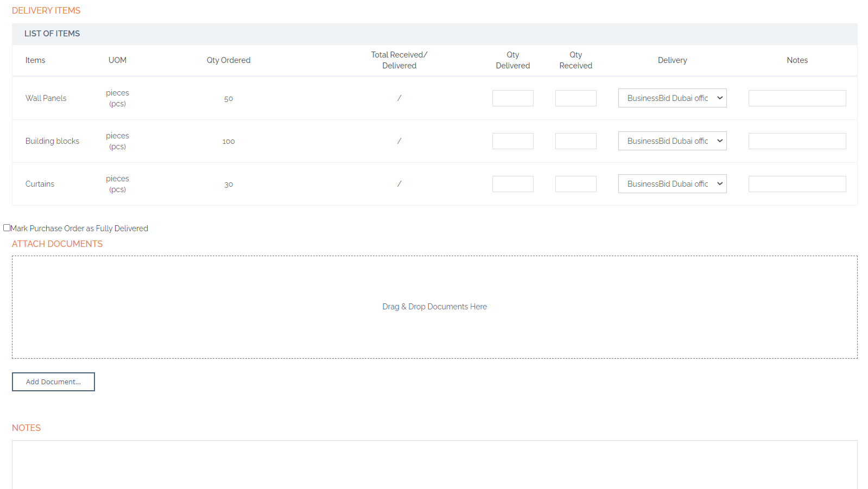This screenshot has width=868, height=489.
Task: Click the Curtains item name
Action: (x=40, y=184)
